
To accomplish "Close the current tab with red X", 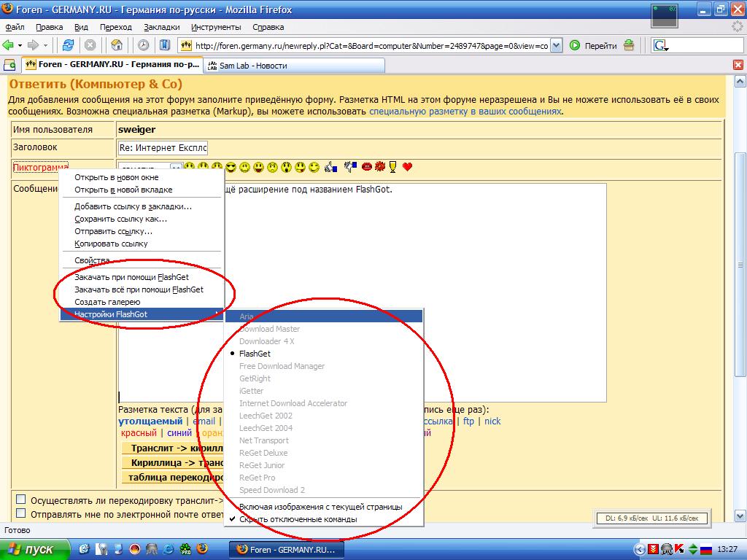I will [x=738, y=65].
